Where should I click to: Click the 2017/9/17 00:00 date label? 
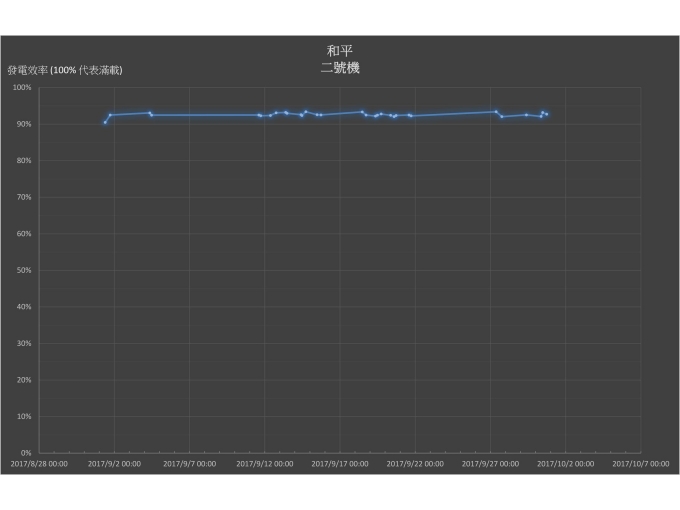(340, 464)
